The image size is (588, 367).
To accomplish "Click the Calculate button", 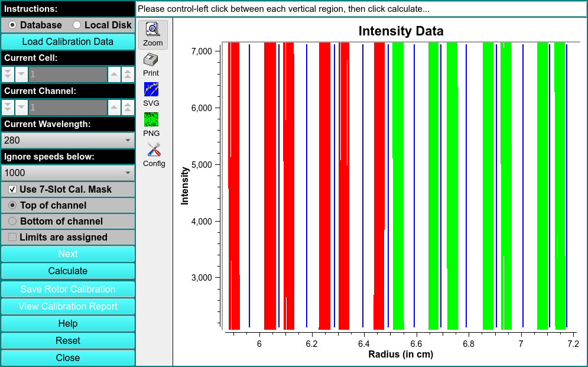I will 67,271.
